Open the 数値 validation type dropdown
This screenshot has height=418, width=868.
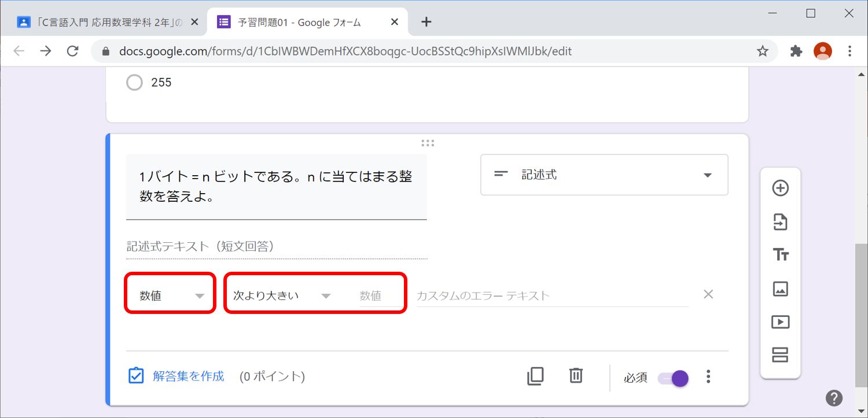[x=171, y=295]
